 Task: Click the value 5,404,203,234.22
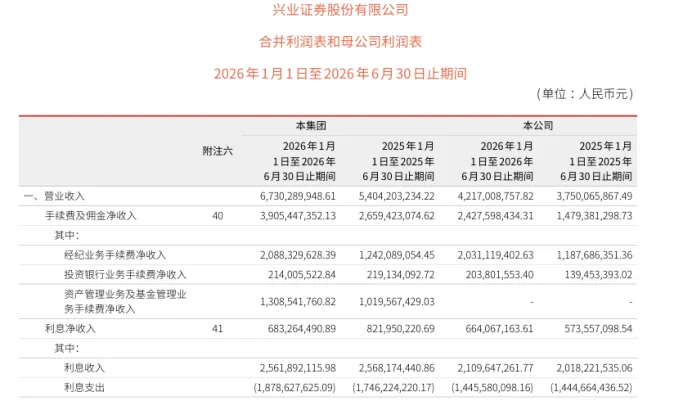tap(397, 196)
